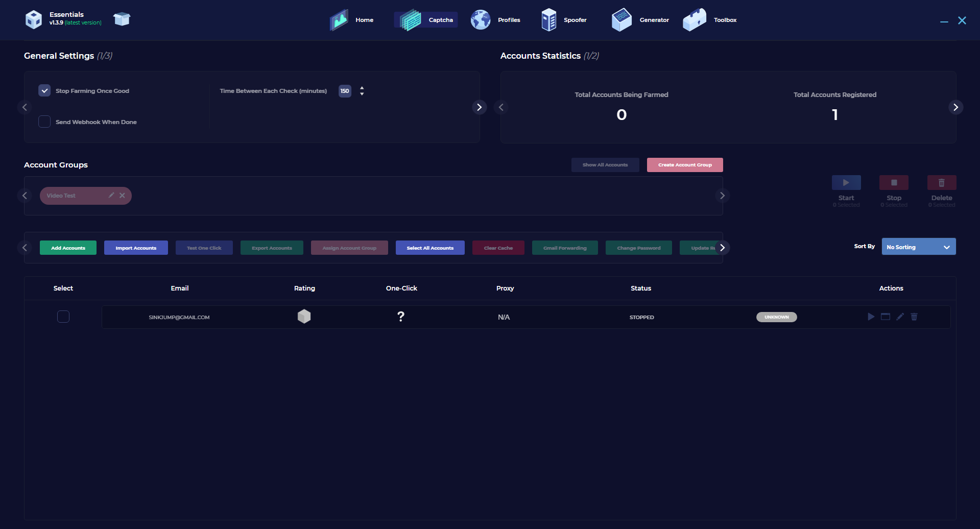This screenshot has height=529, width=980.
Task: Adjust the time between checks stepper arrows
Action: click(362, 91)
